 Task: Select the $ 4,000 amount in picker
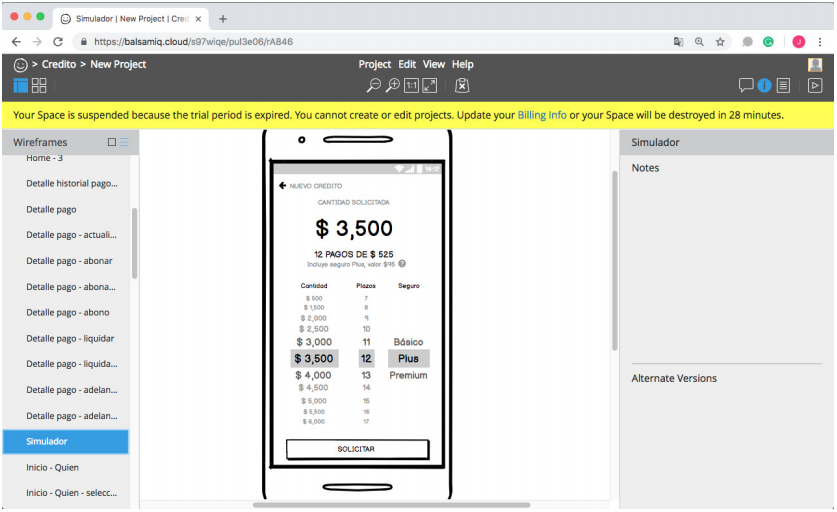coord(313,375)
